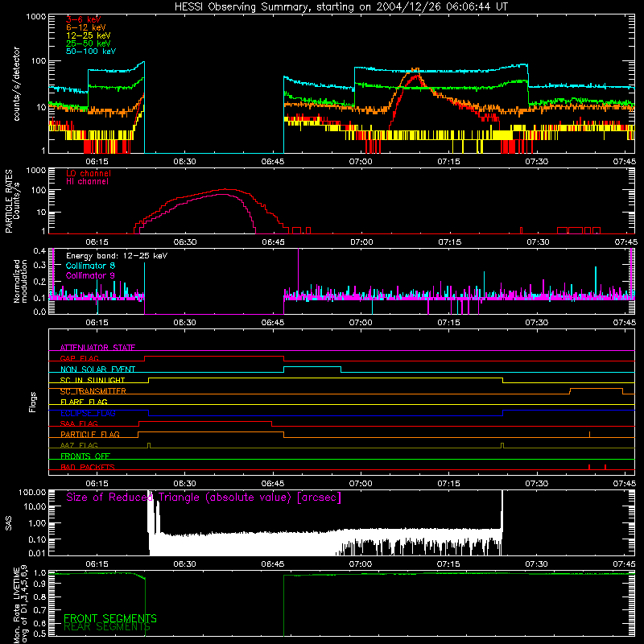Click the ATTENUATOR_STATE flag label

pyautogui.click(x=97, y=348)
